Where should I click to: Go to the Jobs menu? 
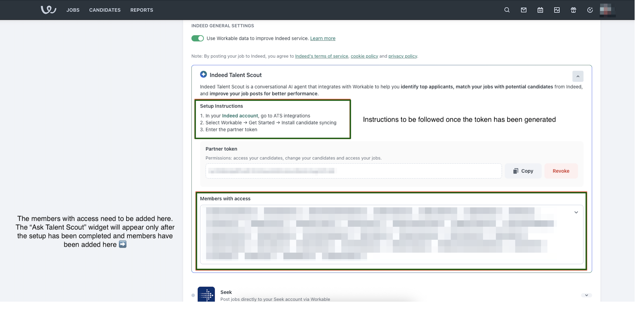(73, 10)
